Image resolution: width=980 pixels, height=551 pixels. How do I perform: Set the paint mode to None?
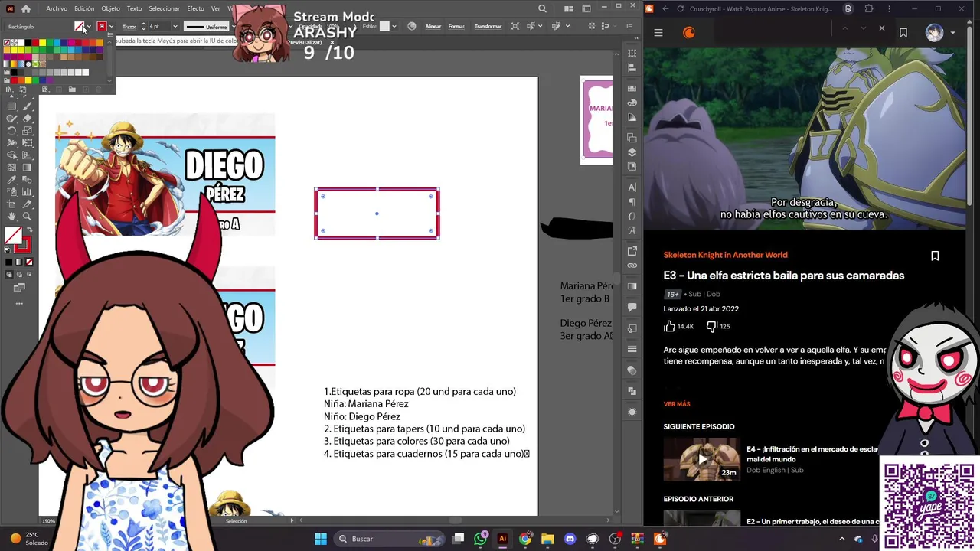pyautogui.click(x=28, y=262)
